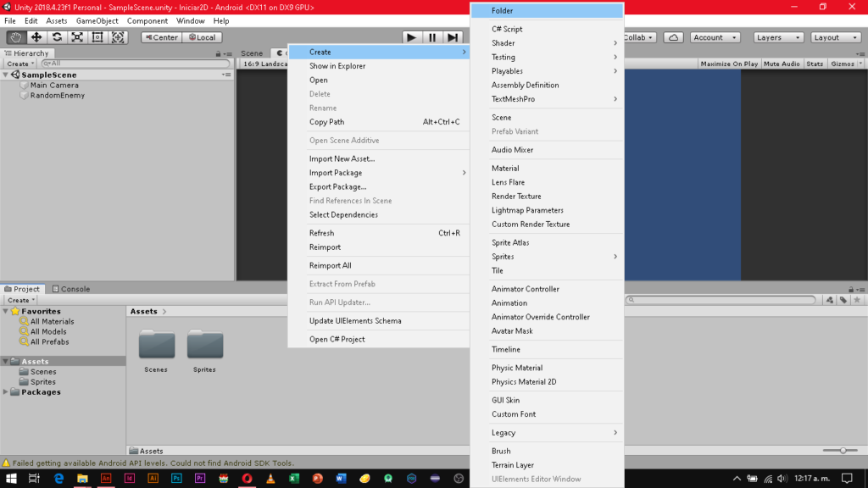Open Windows Start menu
The image size is (868, 488).
(11, 479)
